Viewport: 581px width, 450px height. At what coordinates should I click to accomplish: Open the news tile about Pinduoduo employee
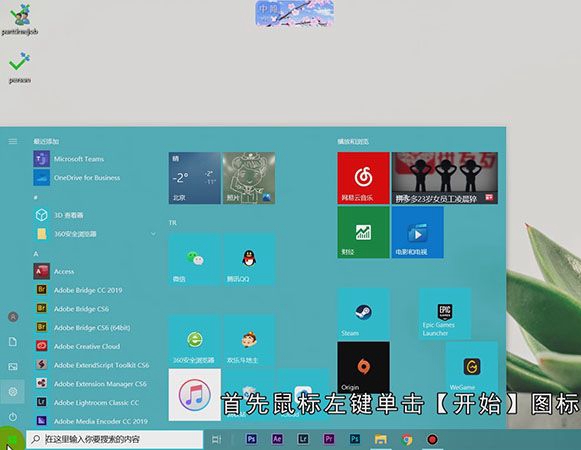coord(445,178)
